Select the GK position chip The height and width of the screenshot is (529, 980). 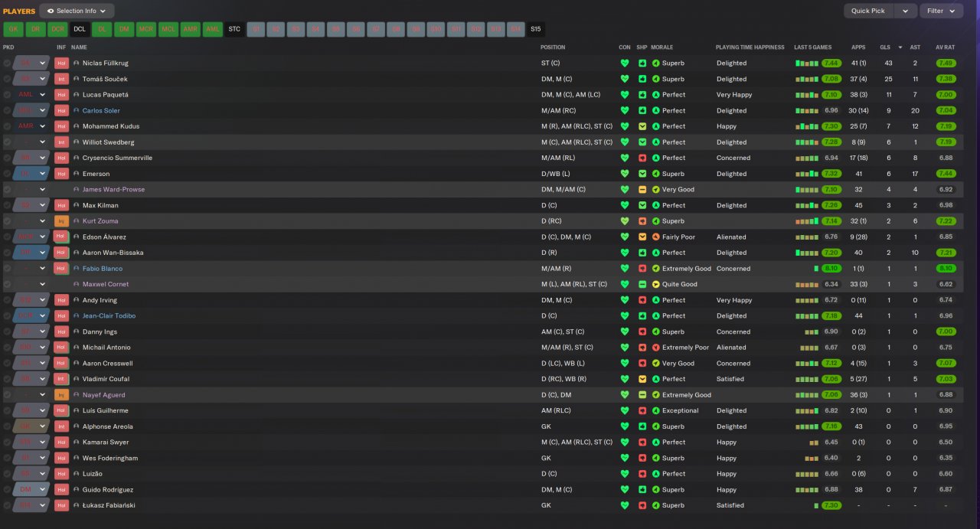tap(13, 29)
